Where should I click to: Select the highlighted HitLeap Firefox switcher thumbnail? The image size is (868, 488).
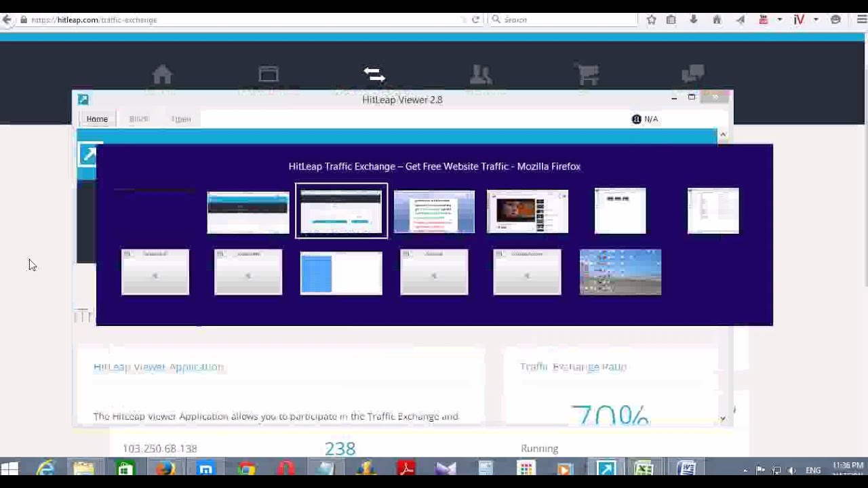[x=341, y=211]
